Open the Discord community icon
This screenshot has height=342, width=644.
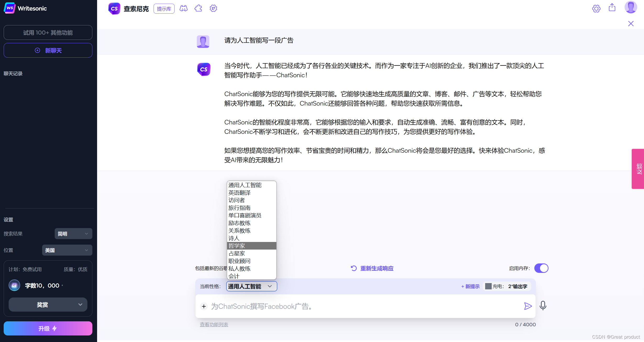(183, 8)
